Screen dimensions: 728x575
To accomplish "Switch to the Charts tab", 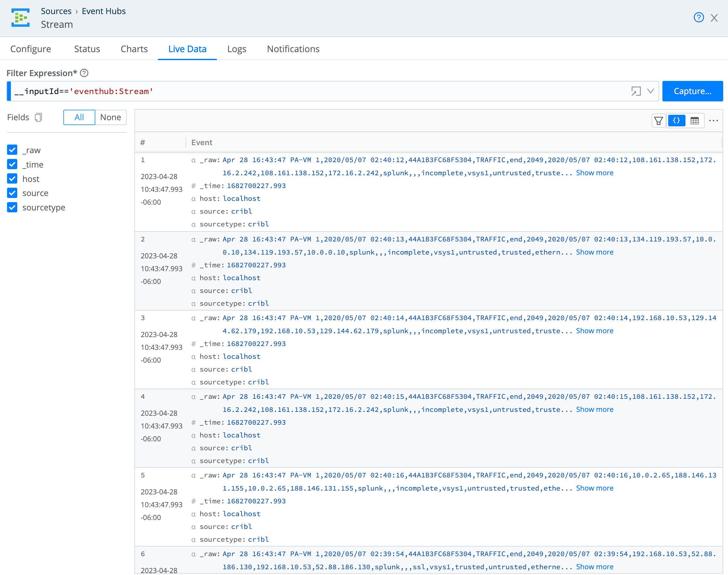I will click(x=134, y=49).
